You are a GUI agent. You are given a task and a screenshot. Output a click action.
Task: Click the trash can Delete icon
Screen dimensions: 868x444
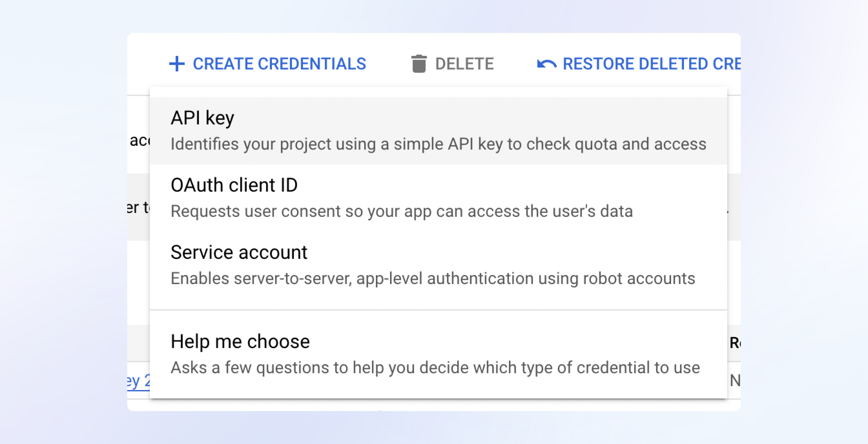(419, 64)
